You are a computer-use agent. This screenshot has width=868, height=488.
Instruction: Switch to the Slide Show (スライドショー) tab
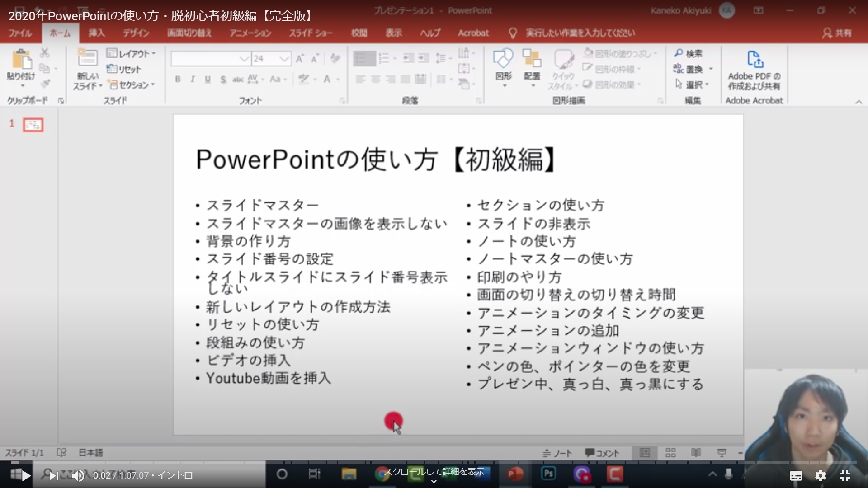(310, 33)
